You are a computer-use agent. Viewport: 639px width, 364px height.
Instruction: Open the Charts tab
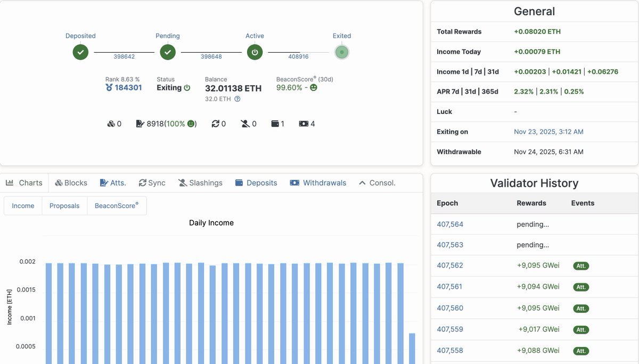tap(24, 183)
